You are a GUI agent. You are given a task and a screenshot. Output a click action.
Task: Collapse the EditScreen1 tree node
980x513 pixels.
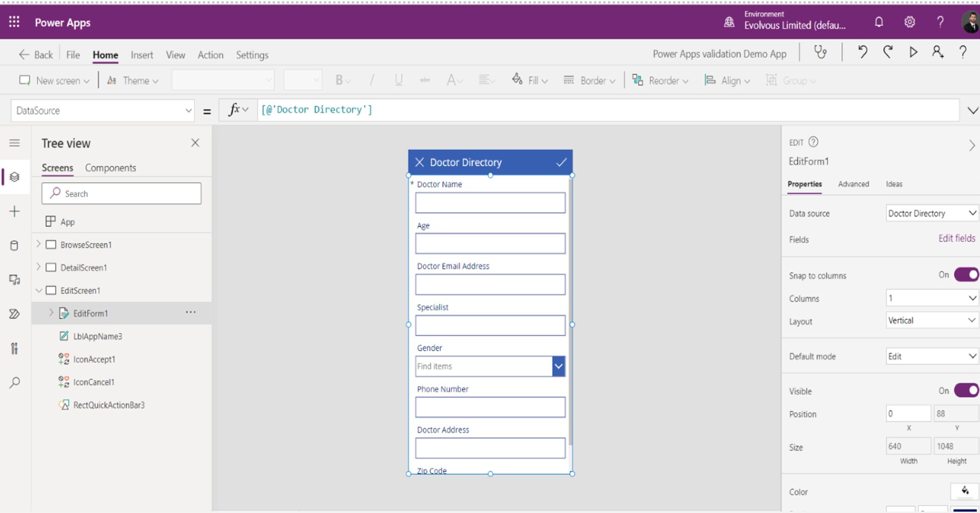(x=39, y=290)
